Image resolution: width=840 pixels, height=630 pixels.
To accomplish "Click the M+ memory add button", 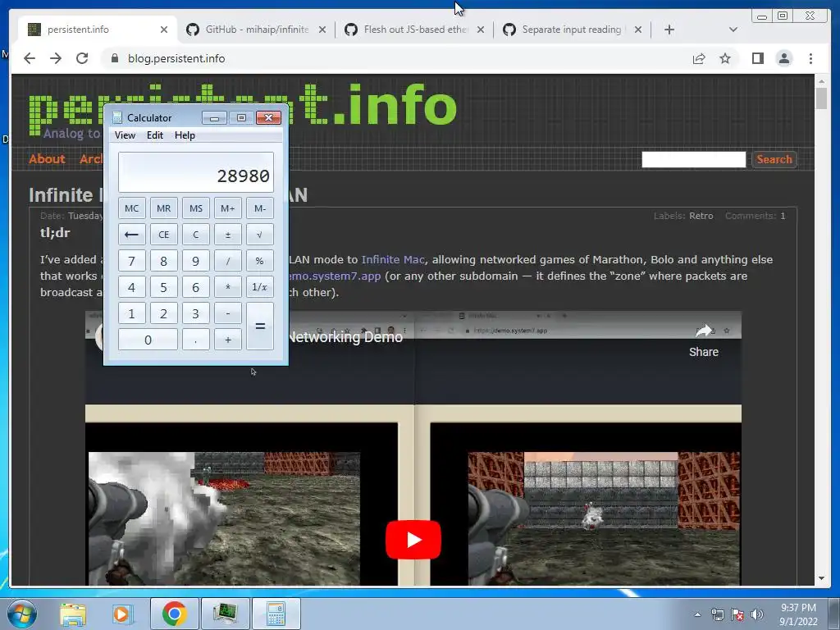I will coord(228,208).
